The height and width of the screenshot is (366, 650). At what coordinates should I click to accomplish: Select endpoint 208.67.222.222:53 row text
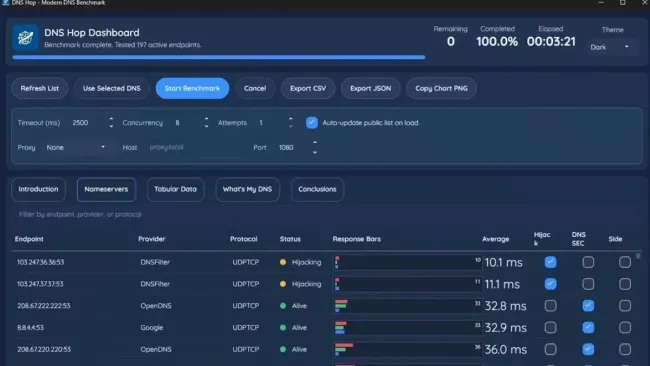pos(44,305)
